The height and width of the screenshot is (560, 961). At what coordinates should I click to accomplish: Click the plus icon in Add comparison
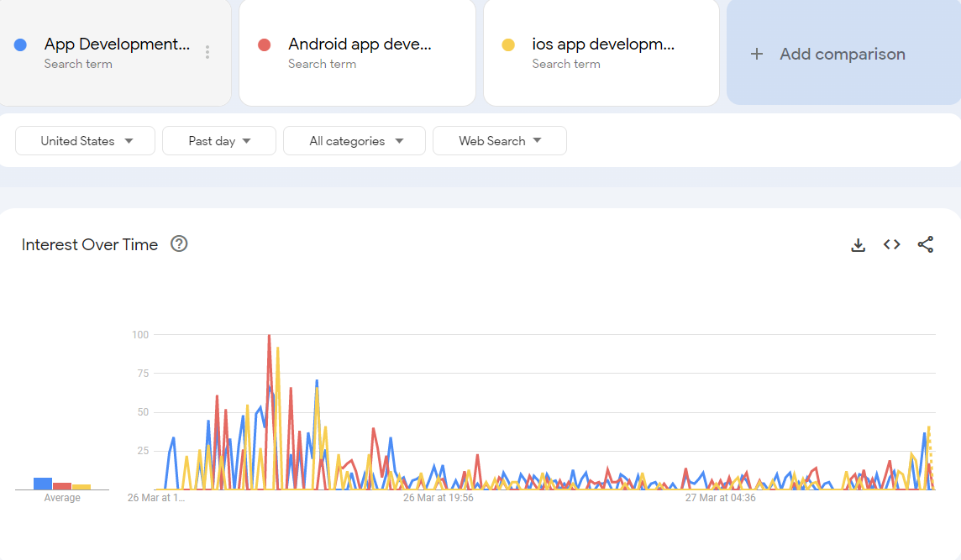(x=757, y=54)
